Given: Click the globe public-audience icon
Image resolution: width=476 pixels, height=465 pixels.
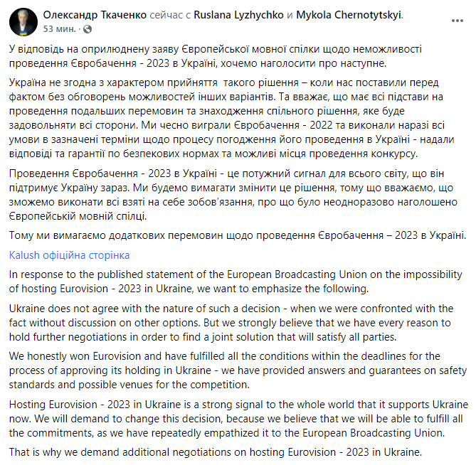Looking at the screenshot, I should click(x=88, y=29).
